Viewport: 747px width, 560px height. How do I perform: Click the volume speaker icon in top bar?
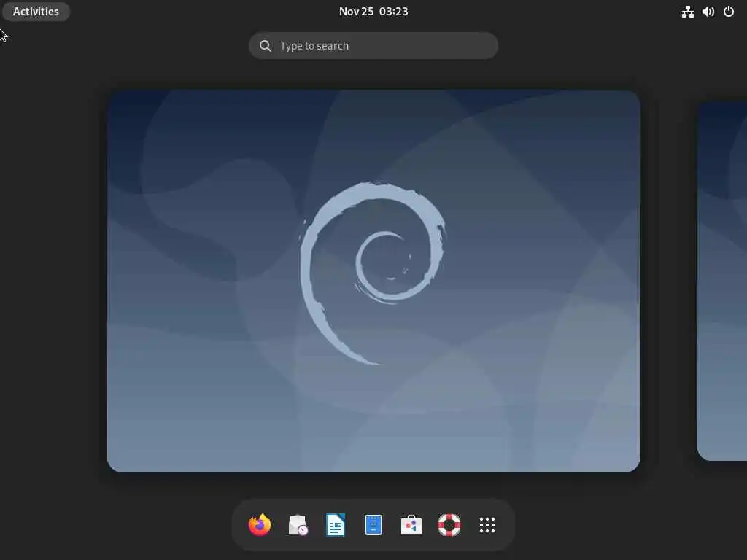708,12
